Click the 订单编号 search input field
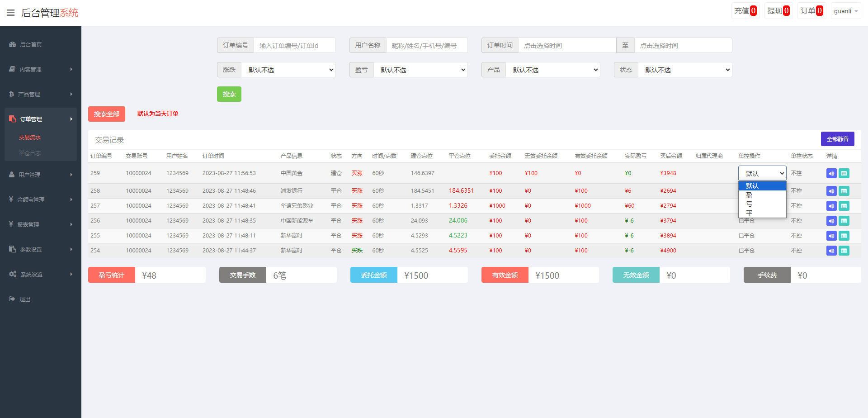 [x=294, y=45]
